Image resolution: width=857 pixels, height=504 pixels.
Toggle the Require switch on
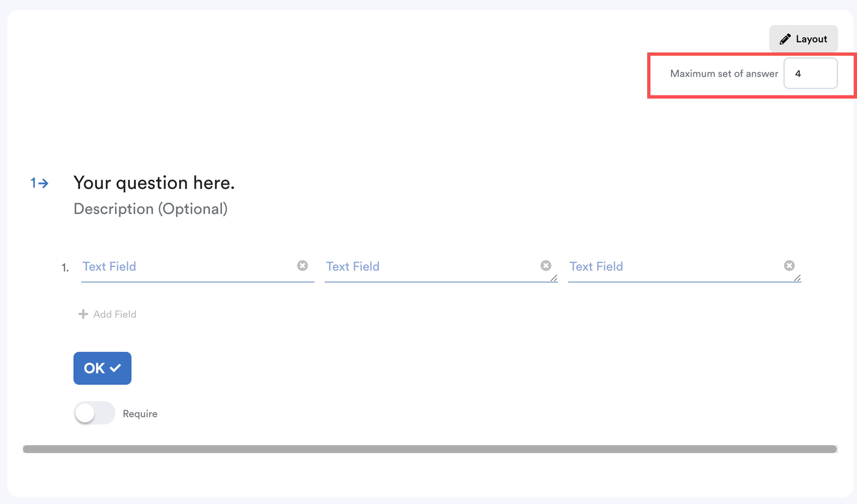pos(94,413)
